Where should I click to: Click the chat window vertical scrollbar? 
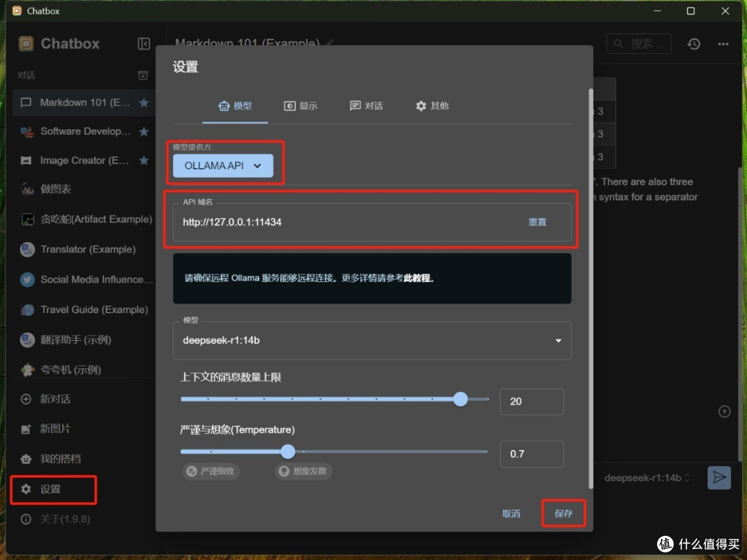tap(740, 315)
